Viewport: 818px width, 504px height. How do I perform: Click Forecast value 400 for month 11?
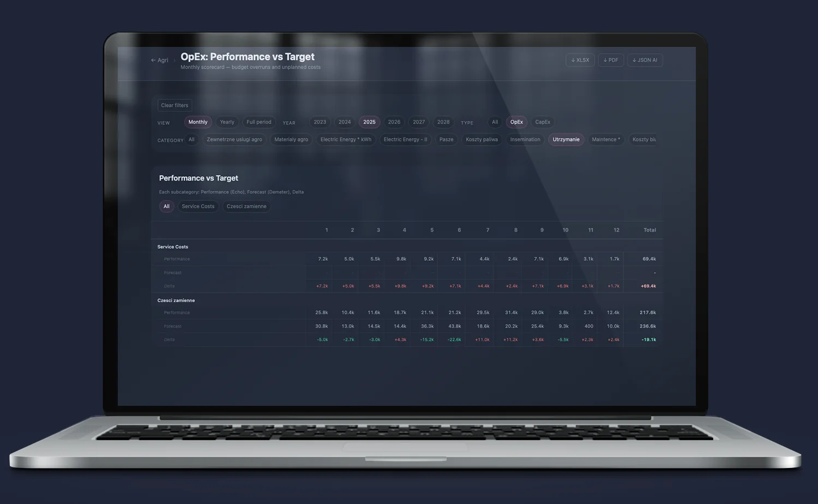click(x=589, y=326)
